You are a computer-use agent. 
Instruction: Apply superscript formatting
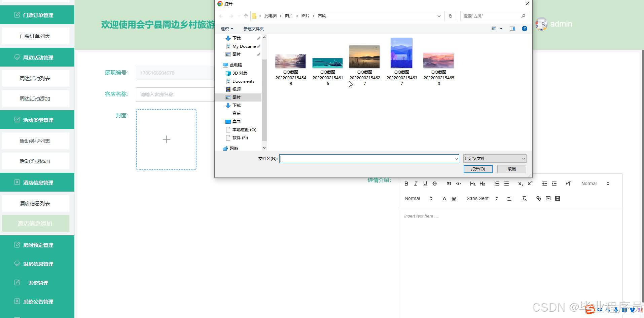(x=530, y=184)
